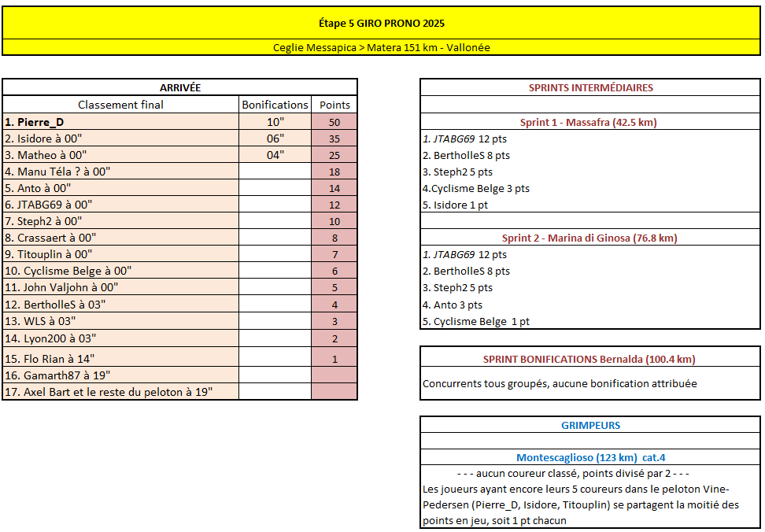Click the ARRIVÉE table header
Viewport: 765px width, 532px height.
180,87
